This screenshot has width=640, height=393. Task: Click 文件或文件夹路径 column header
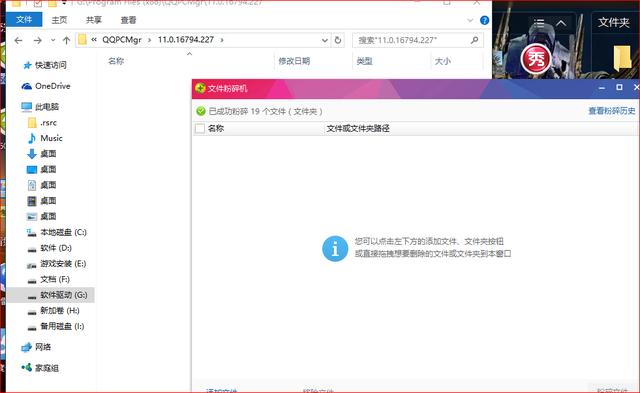click(x=358, y=129)
